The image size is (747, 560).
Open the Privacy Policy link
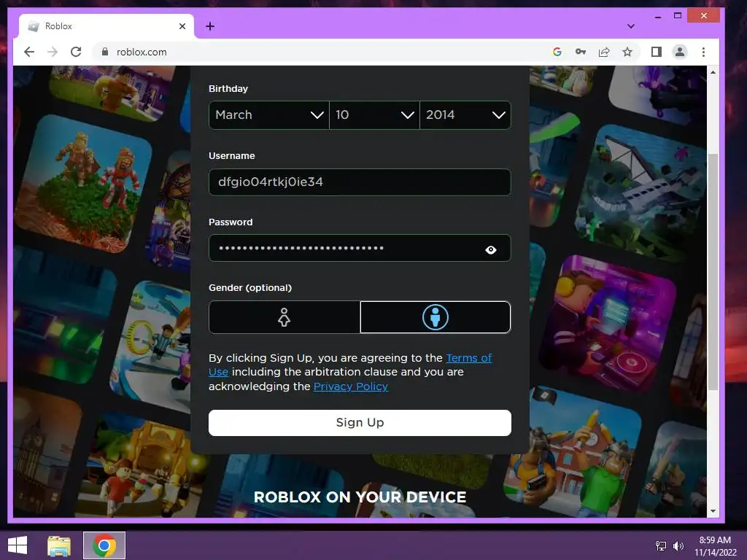[351, 386]
